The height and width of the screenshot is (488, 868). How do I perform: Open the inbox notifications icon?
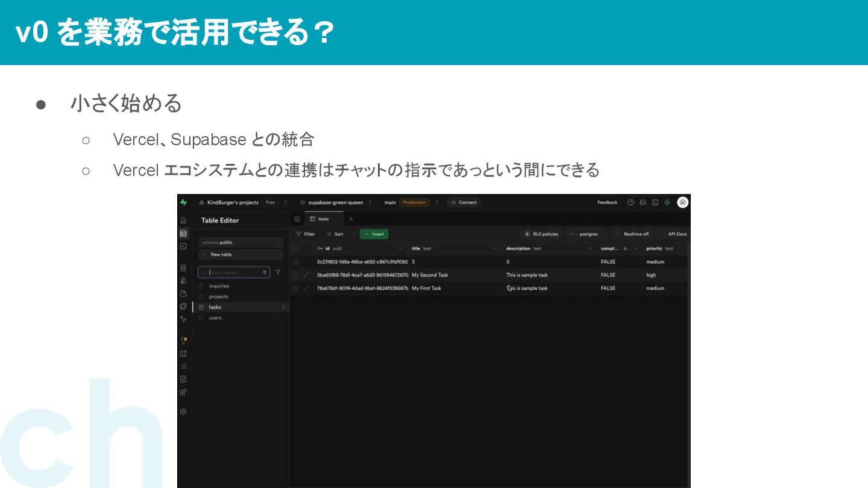(643, 202)
